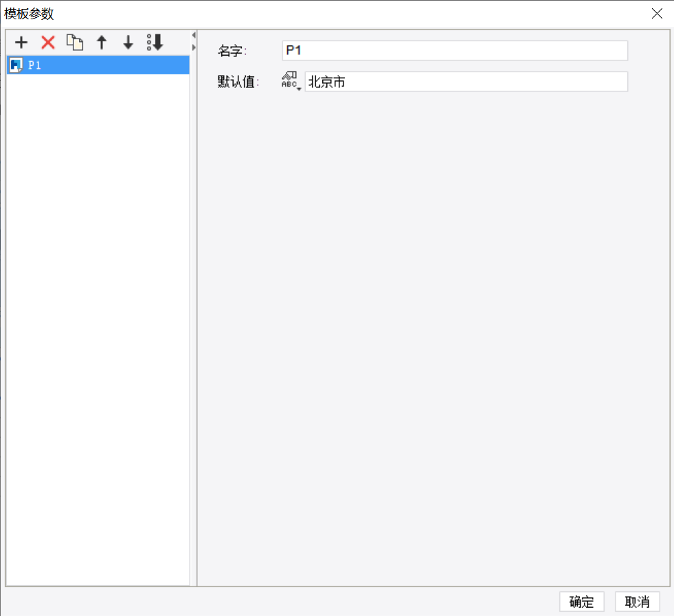674x616 pixels.
Task: Copy the selected parameter
Action: click(x=75, y=42)
